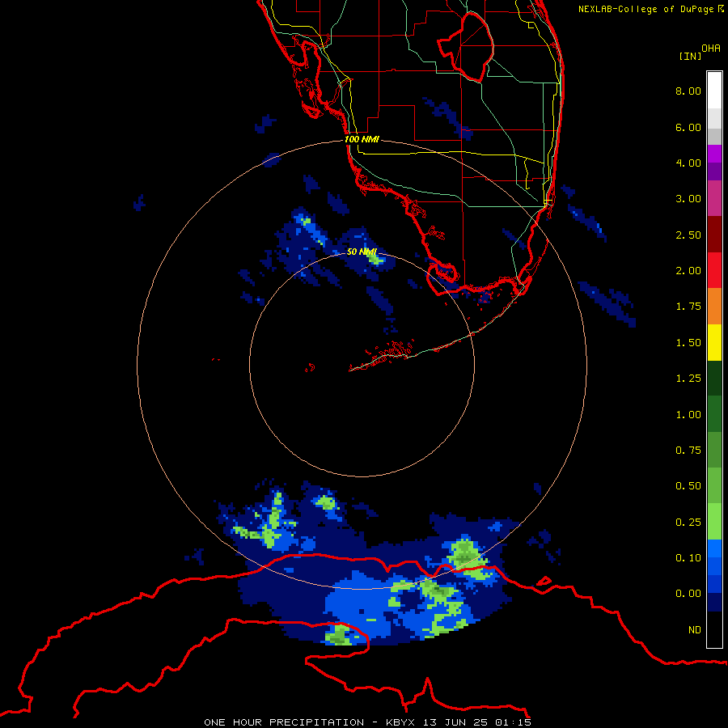Pick the darkest green legend swatch

tap(714, 379)
